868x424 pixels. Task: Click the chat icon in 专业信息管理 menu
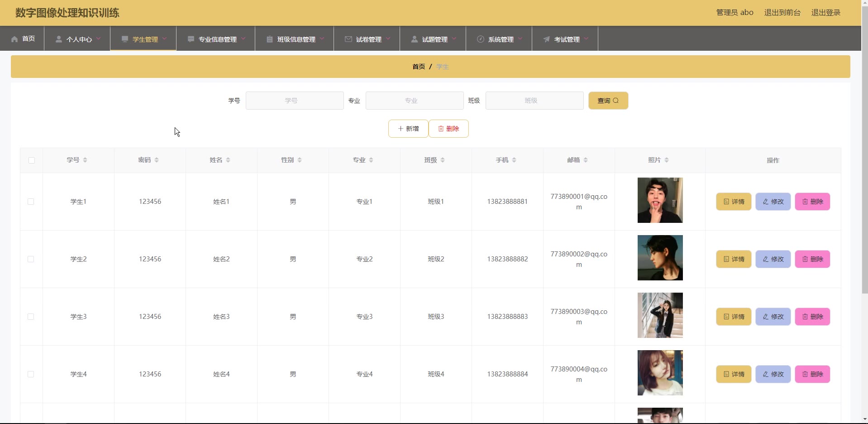[191, 39]
